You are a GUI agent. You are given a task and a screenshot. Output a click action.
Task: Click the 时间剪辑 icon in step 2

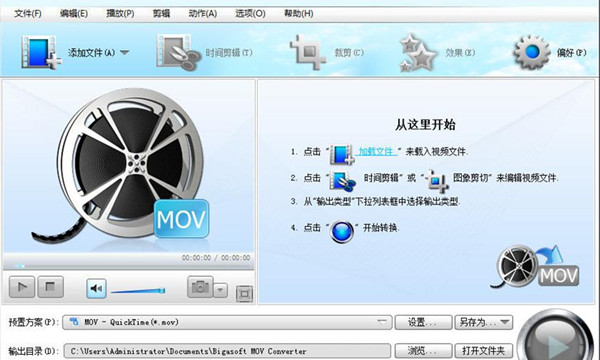click(343, 181)
